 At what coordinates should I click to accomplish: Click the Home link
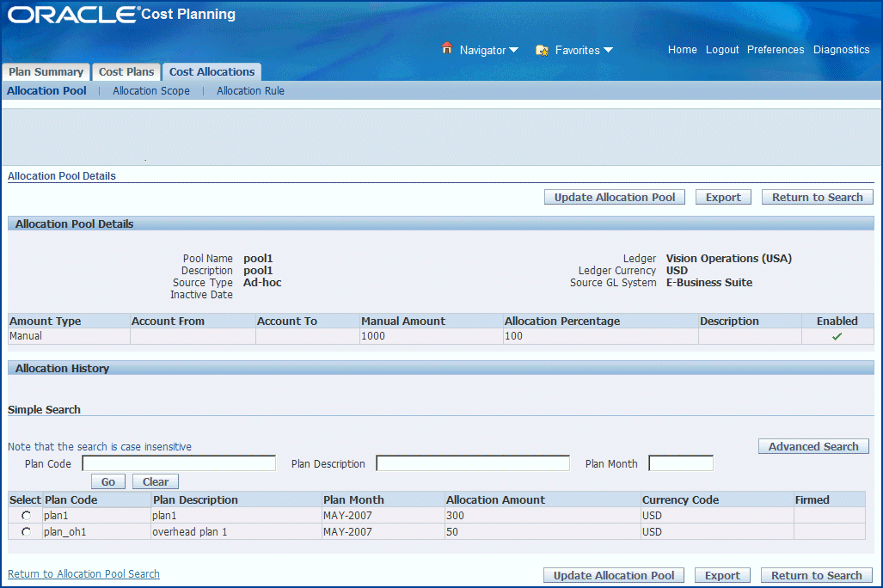683,50
